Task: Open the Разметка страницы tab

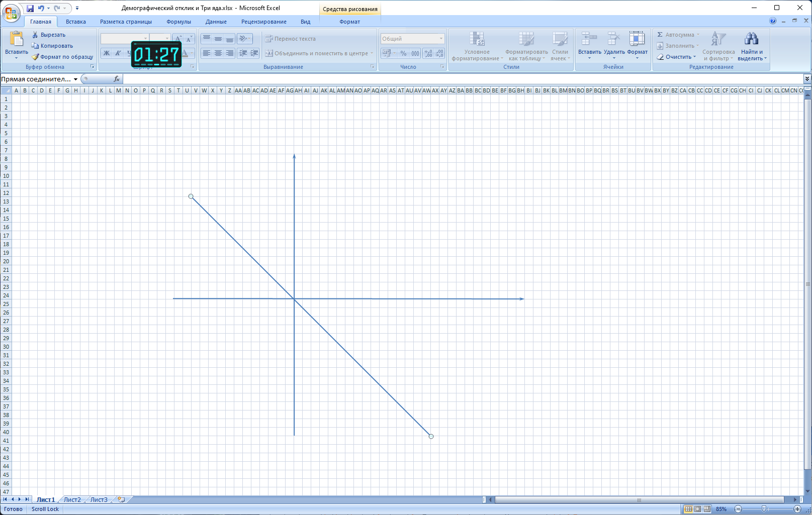Action: click(x=126, y=22)
